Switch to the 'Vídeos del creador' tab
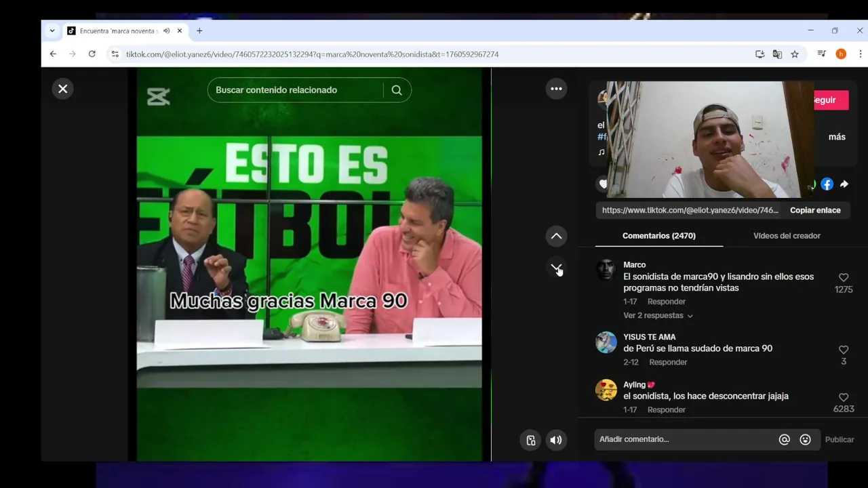The width and height of the screenshot is (868, 488). [787, 236]
